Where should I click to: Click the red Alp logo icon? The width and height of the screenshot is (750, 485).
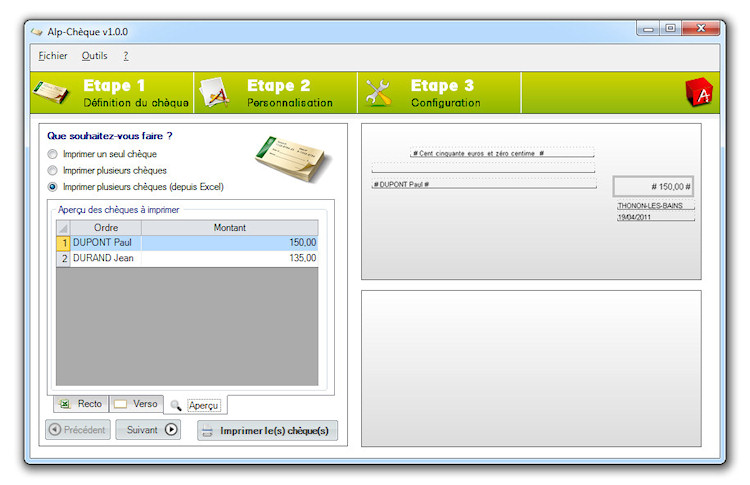click(698, 93)
